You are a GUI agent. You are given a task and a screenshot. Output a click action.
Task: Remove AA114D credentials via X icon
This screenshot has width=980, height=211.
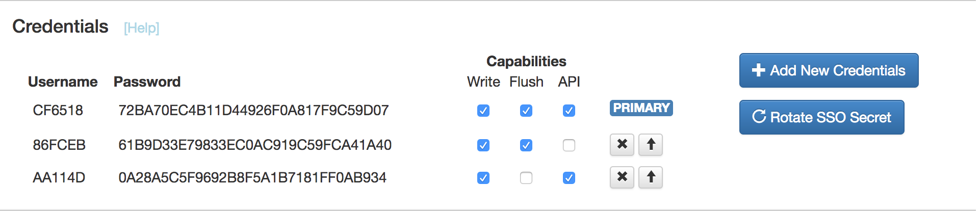click(622, 177)
